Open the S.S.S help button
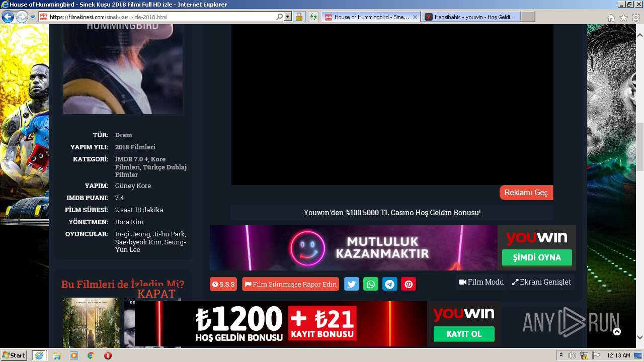This screenshot has height=362, width=644. click(x=223, y=284)
